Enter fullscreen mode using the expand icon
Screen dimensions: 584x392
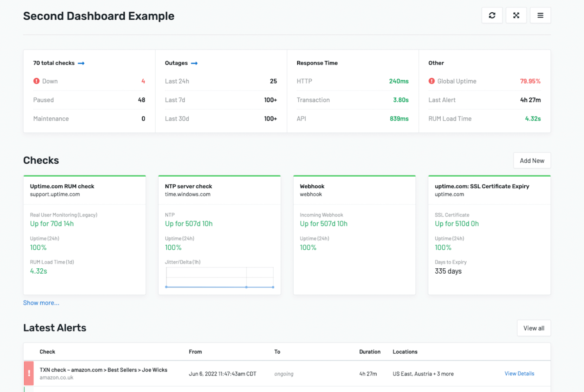coord(516,15)
